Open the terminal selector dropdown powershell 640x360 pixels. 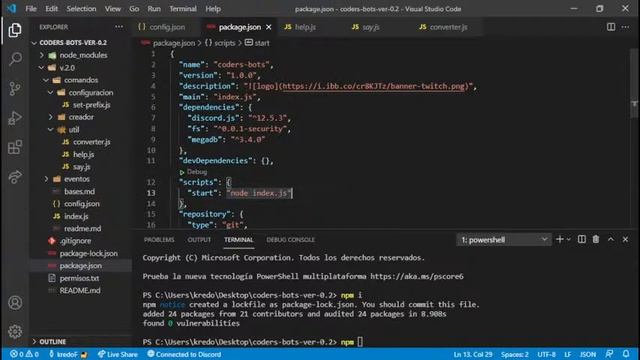tap(504, 240)
